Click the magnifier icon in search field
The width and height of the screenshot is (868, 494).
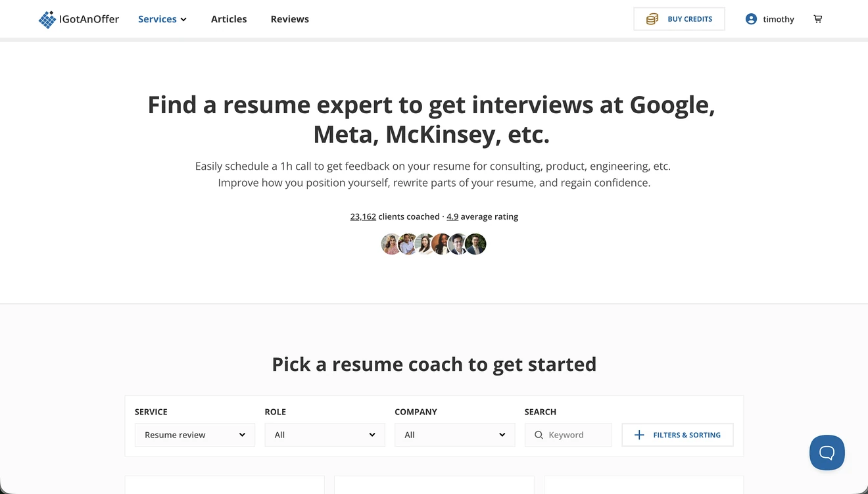(x=539, y=435)
